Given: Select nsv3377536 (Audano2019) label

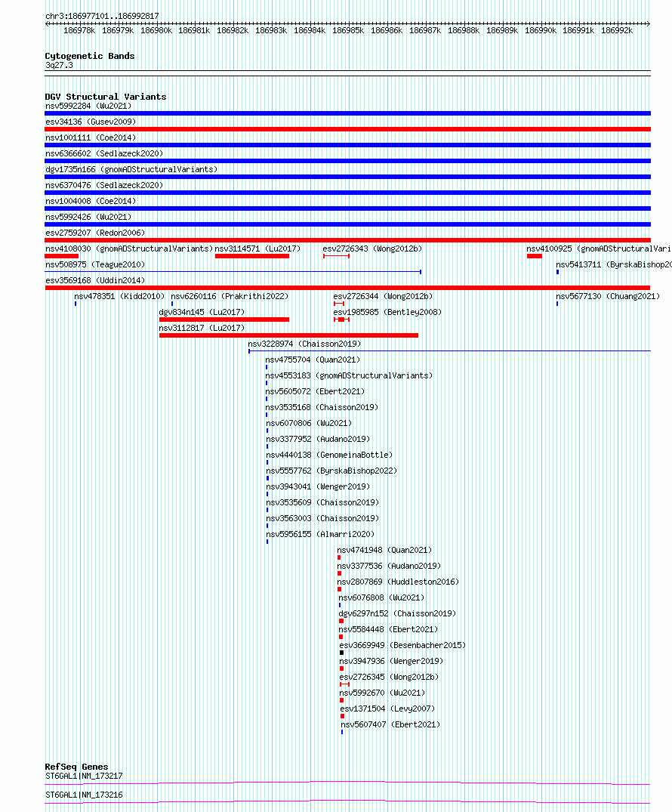Looking at the screenshot, I should click(x=389, y=566).
